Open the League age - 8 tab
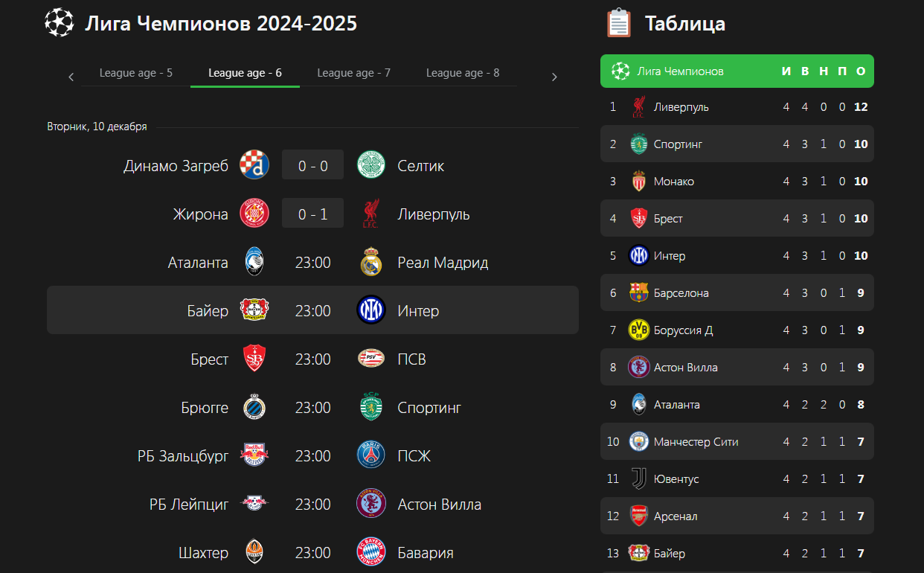The width and height of the screenshot is (924, 573). click(x=463, y=73)
